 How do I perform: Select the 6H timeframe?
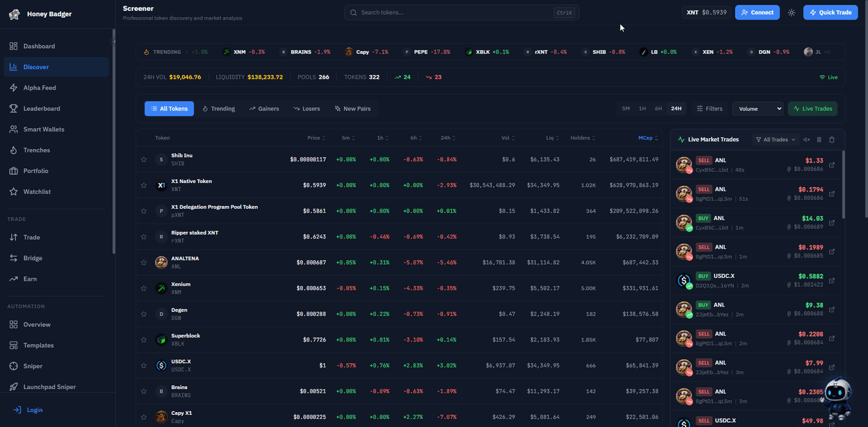click(658, 108)
